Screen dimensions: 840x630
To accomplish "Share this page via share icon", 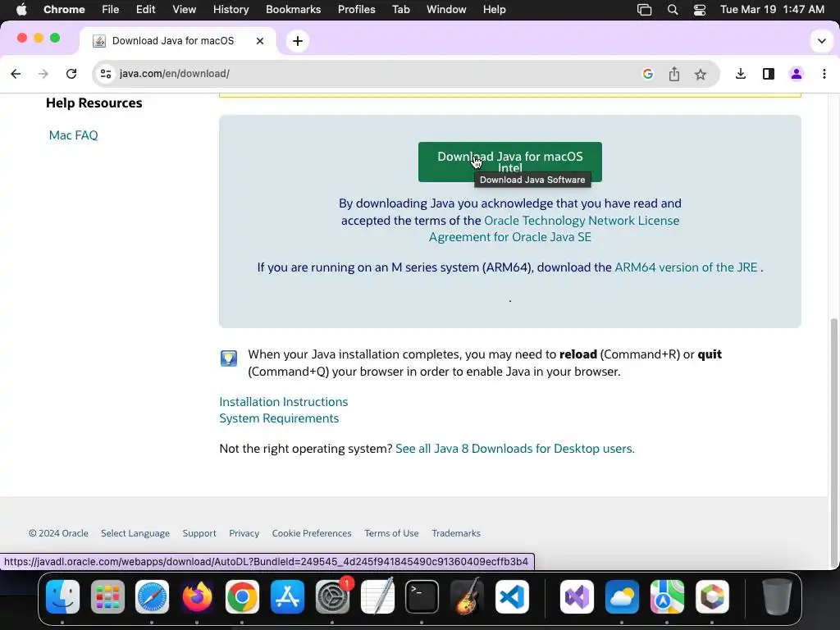I will (x=674, y=74).
